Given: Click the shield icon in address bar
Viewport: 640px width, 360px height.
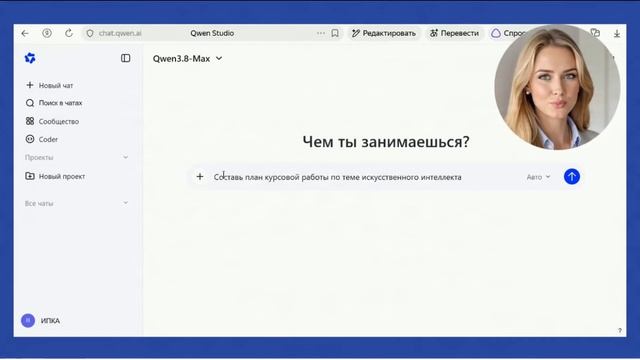Looking at the screenshot, I should coord(90,33).
